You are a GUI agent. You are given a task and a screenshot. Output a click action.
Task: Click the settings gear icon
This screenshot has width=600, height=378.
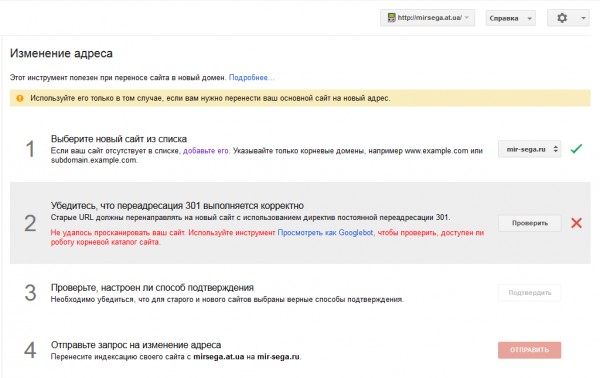(562, 18)
